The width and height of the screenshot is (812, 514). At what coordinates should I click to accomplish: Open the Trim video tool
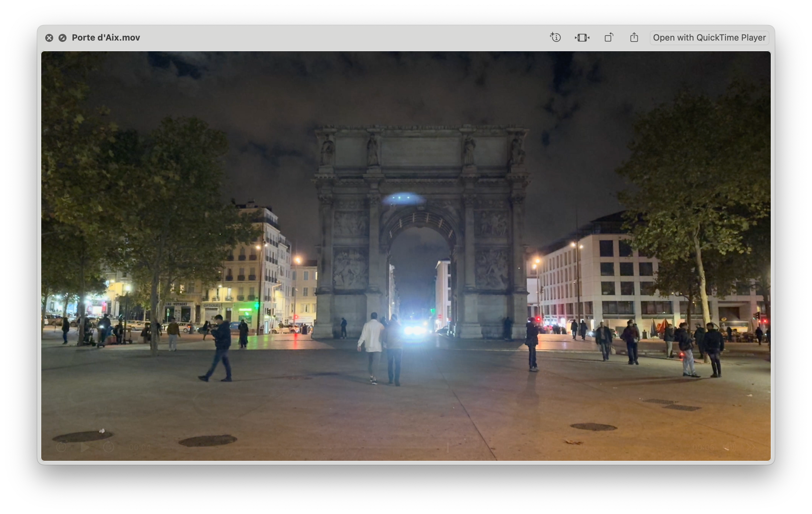pyautogui.click(x=582, y=38)
